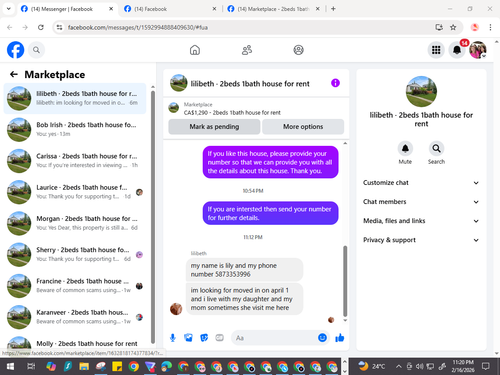Open lilibeth conversation in the list
500x375 pixels.
pyautogui.click(x=75, y=98)
